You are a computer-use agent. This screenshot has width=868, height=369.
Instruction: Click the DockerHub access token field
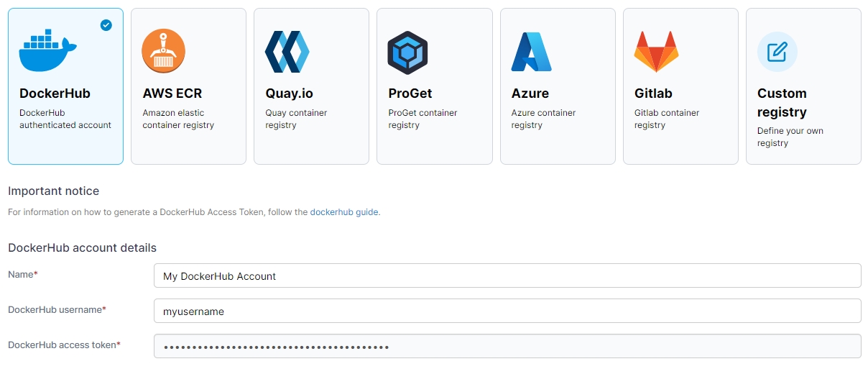(x=507, y=347)
